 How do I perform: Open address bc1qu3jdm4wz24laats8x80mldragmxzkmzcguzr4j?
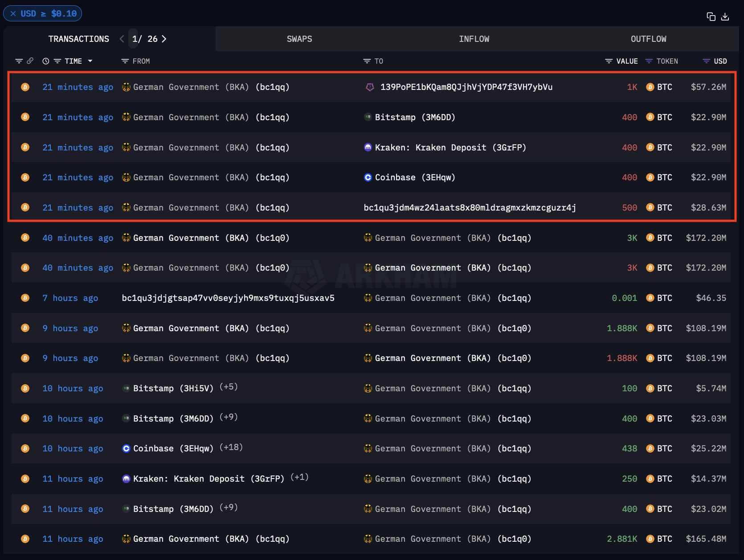click(x=470, y=208)
